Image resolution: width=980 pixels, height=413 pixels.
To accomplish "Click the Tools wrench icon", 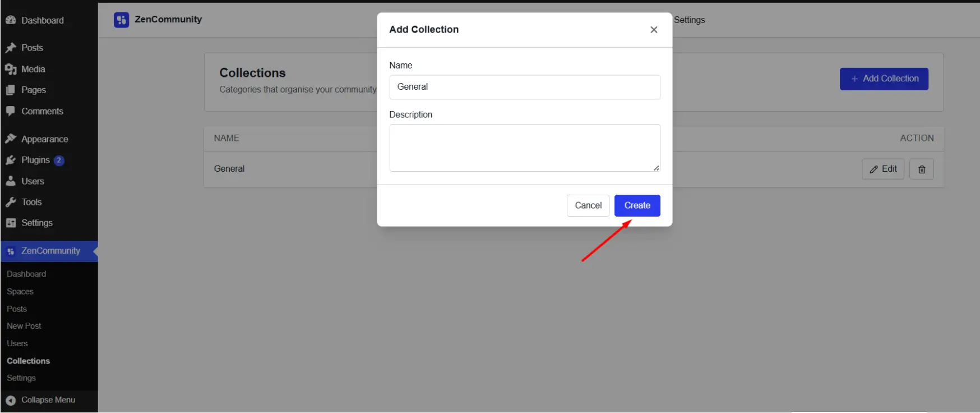I will 11,202.
